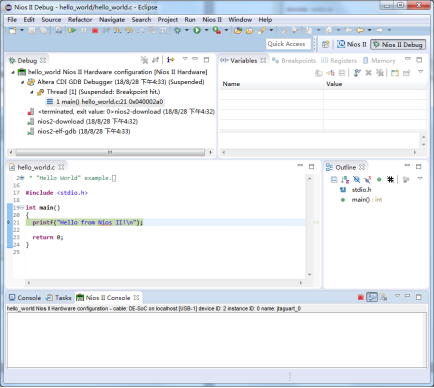Click the Suspend pause icon in toolbar
Image resolution: width=434 pixels, height=388 pixels.
click(x=84, y=30)
